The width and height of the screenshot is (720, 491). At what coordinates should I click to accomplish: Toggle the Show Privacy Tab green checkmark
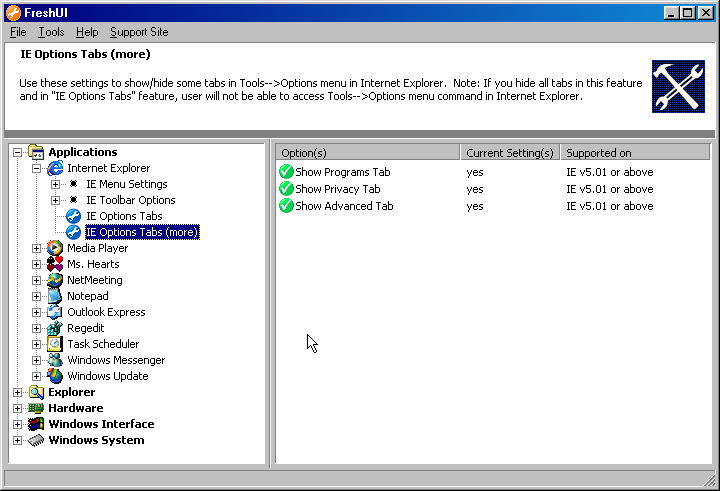(x=286, y=189)
